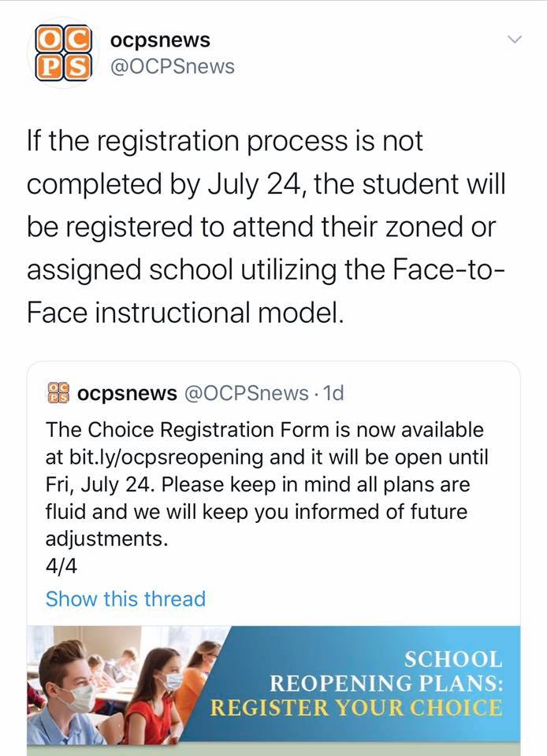The image size is (547, 756).
Task: Click the small OCPS avatar in the quoted tweet
Action: coord(58,392)
